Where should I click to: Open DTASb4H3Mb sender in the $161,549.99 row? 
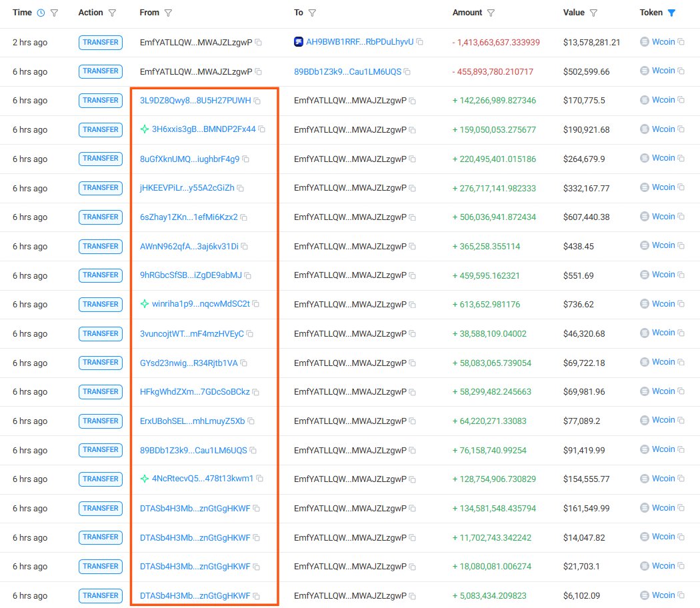point(195,509)
